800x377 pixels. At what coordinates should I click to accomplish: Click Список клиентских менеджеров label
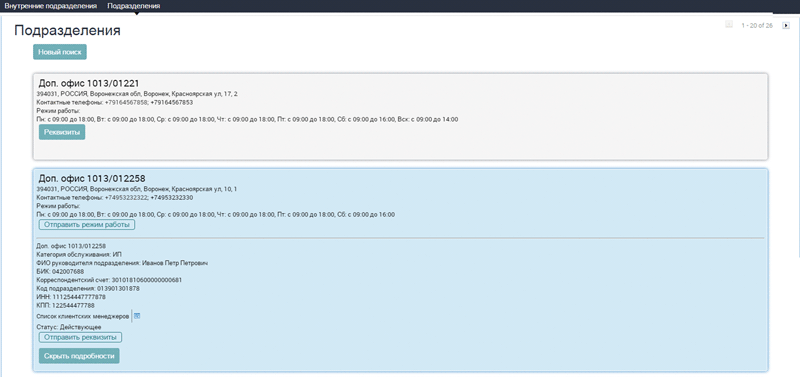(x=83, y=316)
